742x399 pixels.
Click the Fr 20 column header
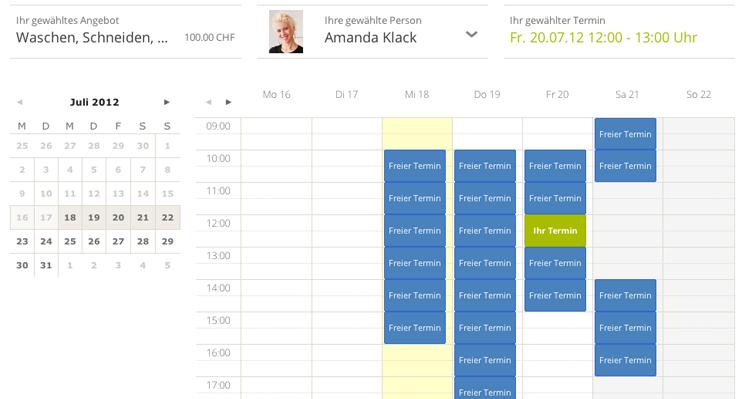point(557,95)
